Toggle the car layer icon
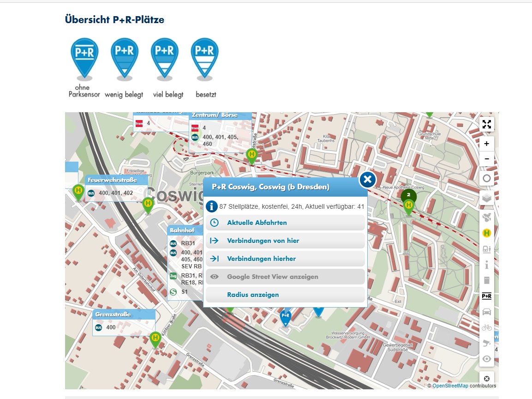 point(486,312)
